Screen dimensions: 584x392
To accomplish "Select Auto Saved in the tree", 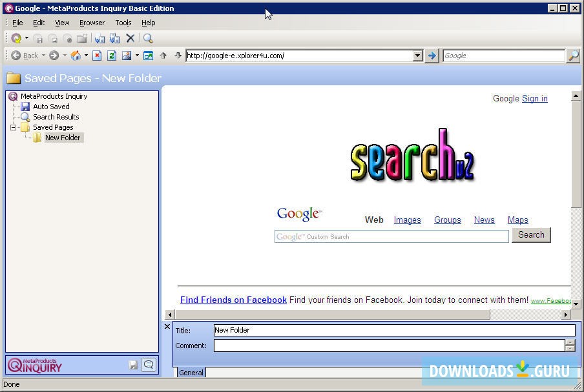I will pyautogui.click(x=51, y=107).
